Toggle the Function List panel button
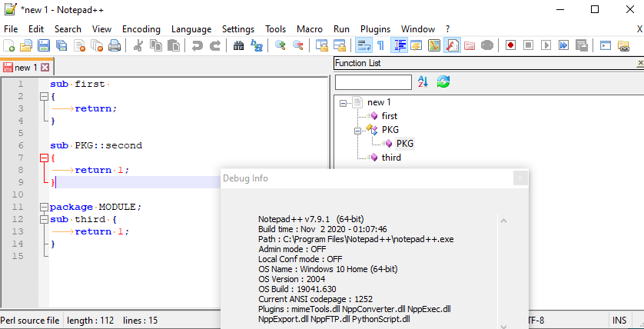This screenshot has width=644, height=329. pyautogui.click(x=452, y=45)
